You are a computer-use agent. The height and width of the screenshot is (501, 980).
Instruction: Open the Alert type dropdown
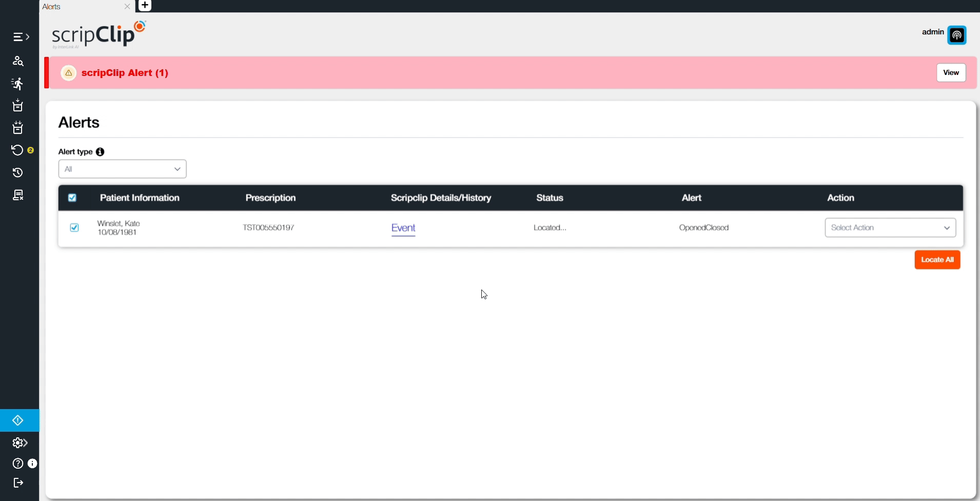122,169
